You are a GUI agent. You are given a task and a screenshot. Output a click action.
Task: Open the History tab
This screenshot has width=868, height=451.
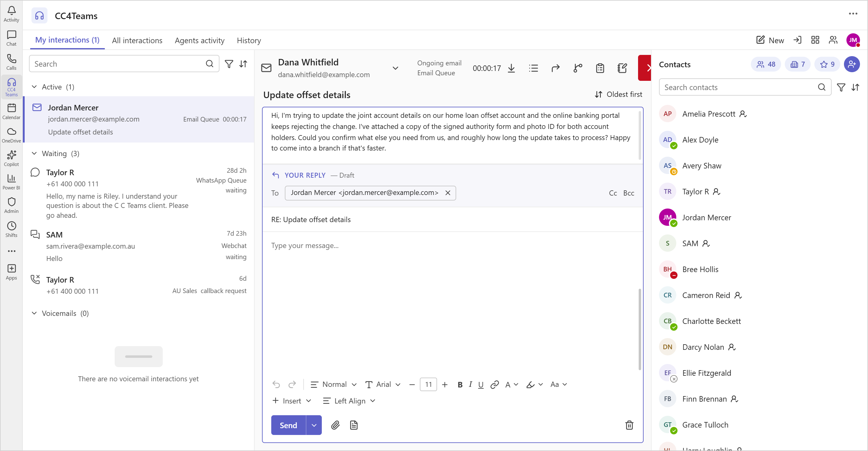pyautogui.click(x=249, y=40)
